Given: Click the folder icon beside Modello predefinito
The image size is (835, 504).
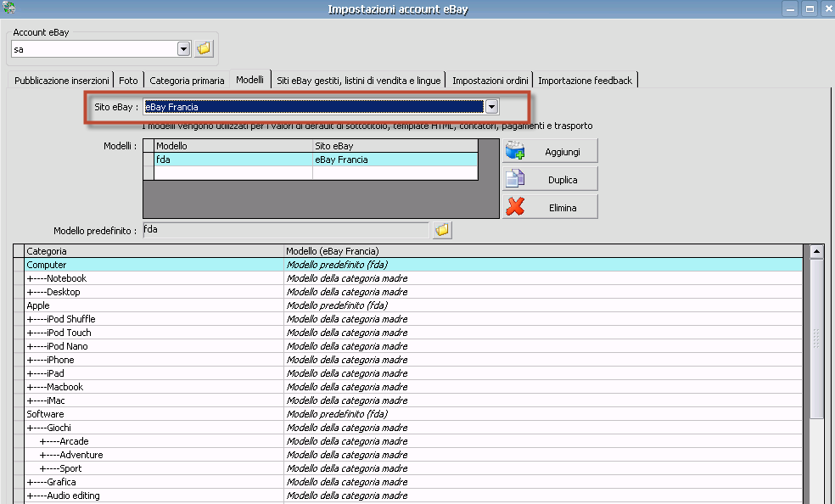Looking at the screenshot, I should [442, 230].
